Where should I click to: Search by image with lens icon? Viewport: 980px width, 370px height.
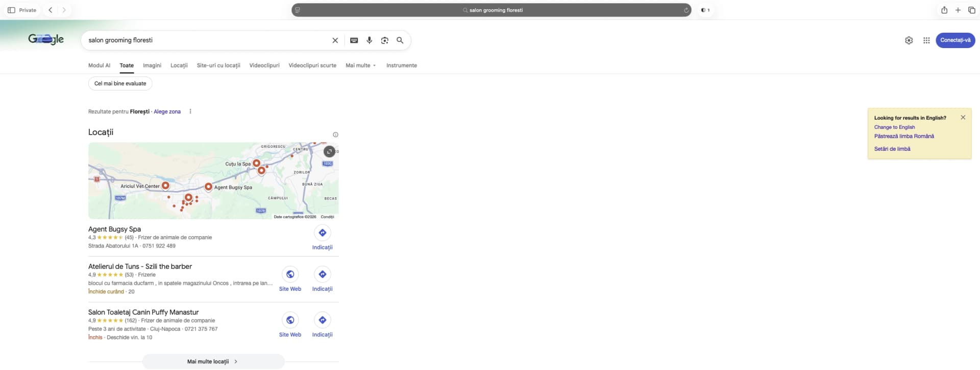point(384,40)
